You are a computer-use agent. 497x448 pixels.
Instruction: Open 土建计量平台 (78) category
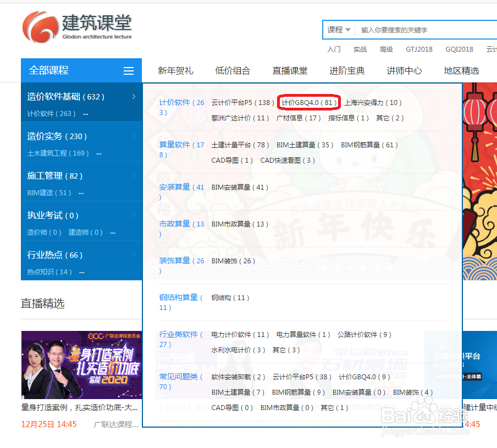[x=240, y=145]
